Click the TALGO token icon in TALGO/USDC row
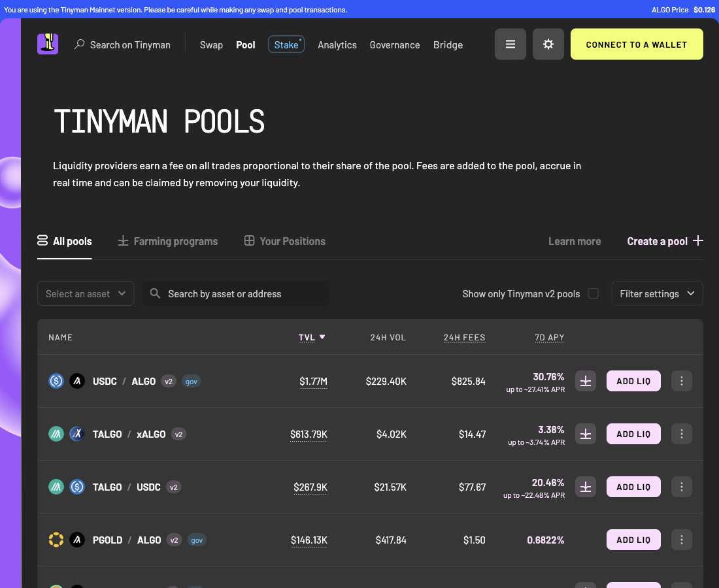 (x=56, y=487)
